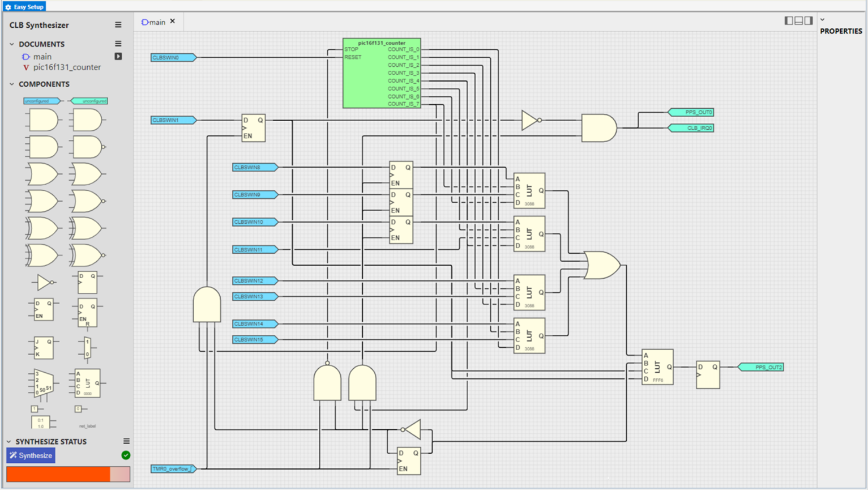
Task: Collapse the DOCUMENTS section
Action: tap(12, 44)
